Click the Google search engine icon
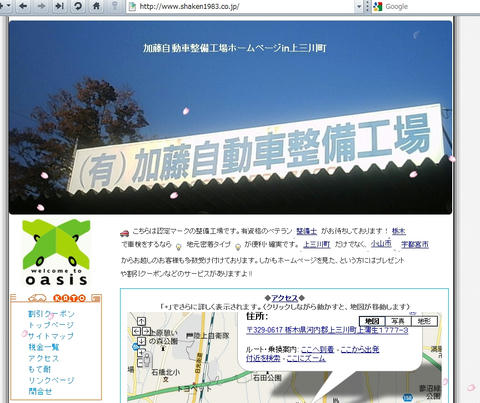Screen dimensions: 480x403 pos(378,6)
